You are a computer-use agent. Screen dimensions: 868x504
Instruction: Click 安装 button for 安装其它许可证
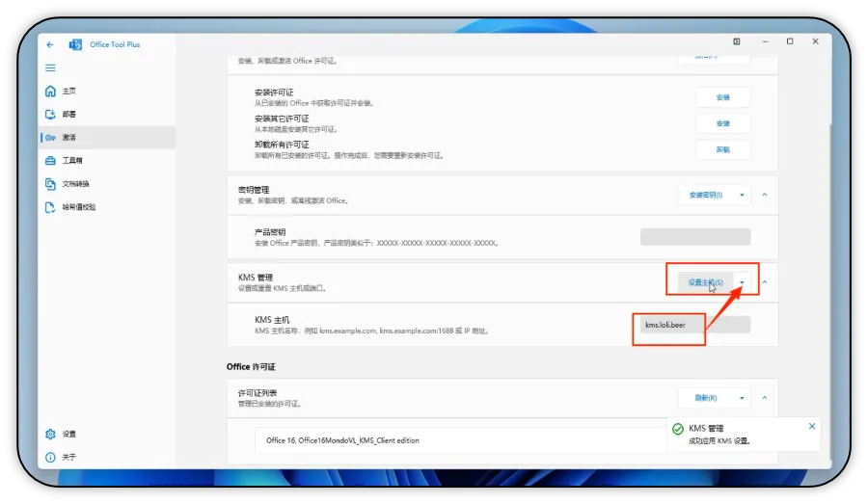point(723,123)
